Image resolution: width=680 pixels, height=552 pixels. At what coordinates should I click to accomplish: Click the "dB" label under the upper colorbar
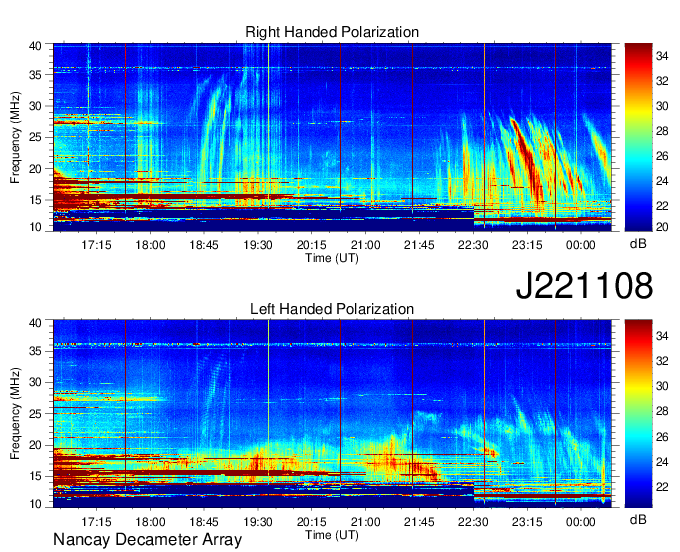pos(638,244)
